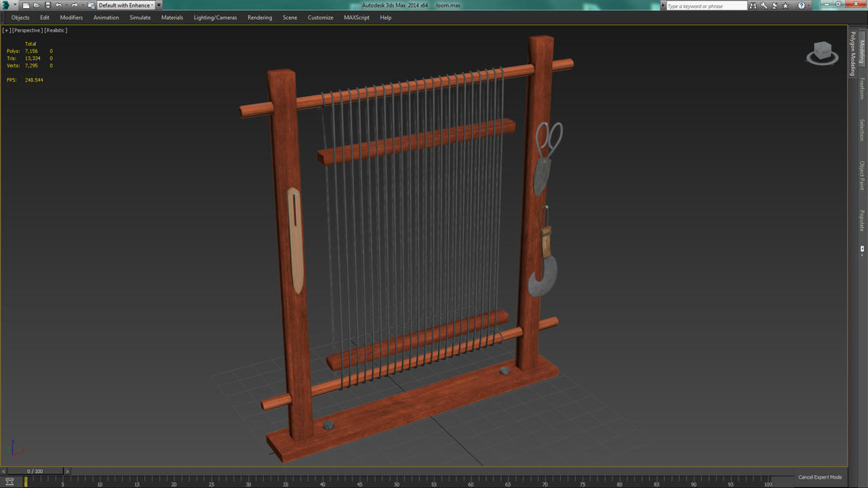Create a new scene with New icon
868x488 pixels.
pos(26,5)
